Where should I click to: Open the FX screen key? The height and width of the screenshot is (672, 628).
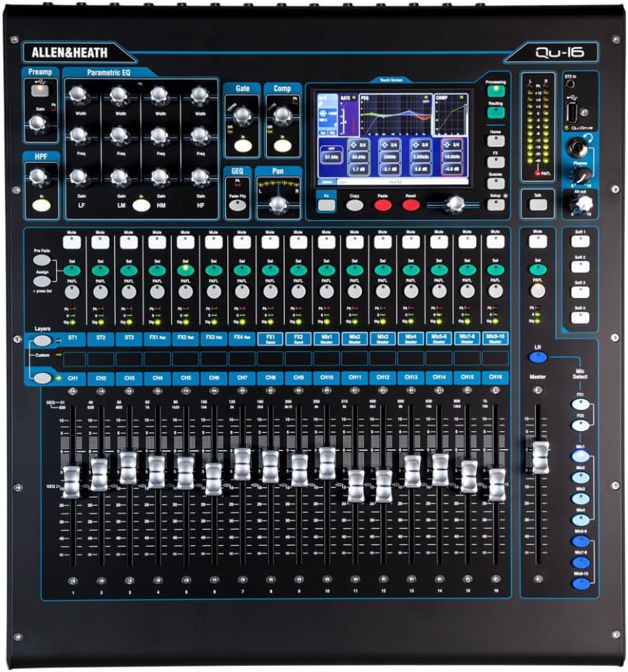(x=496, y=161)
